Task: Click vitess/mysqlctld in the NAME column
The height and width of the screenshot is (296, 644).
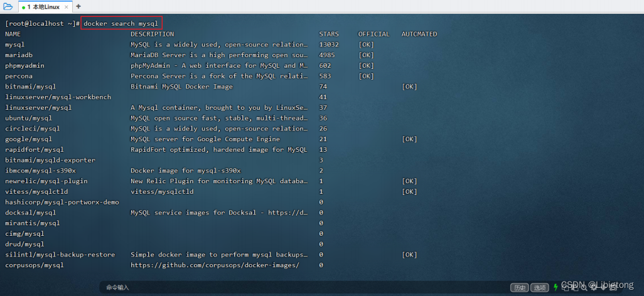Action: pyautogui.click(x=36, y=192)
